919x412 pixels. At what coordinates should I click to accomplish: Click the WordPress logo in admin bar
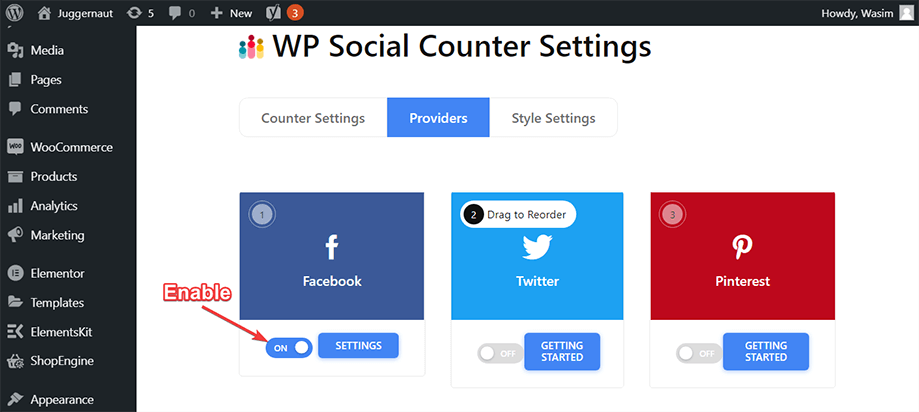(15, 13)
